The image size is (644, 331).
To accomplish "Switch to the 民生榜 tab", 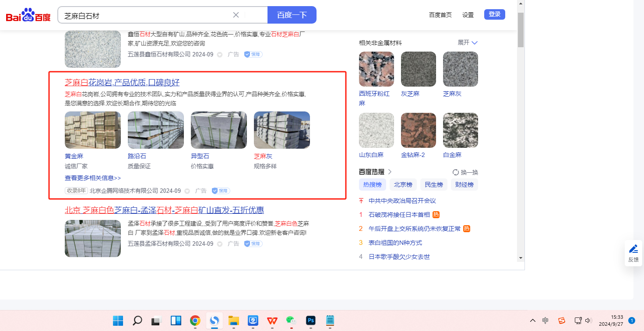I will coord(434,185).
